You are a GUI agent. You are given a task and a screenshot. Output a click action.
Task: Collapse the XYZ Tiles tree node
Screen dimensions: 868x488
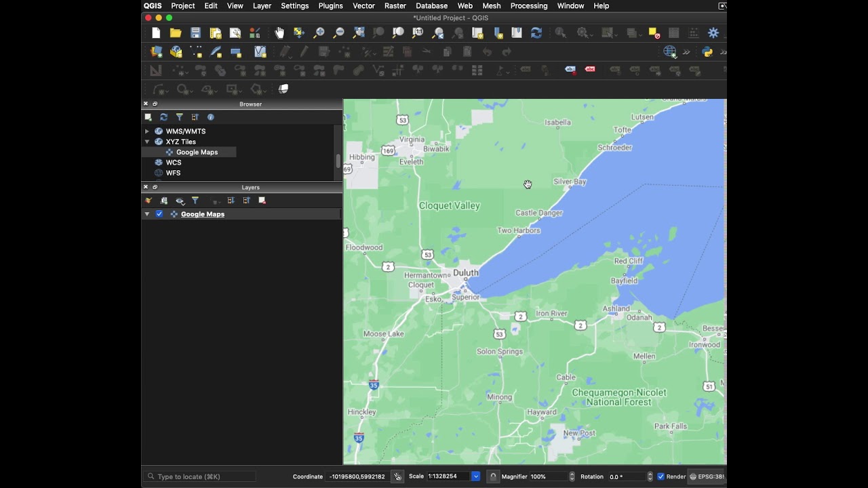tap(146, 142)
